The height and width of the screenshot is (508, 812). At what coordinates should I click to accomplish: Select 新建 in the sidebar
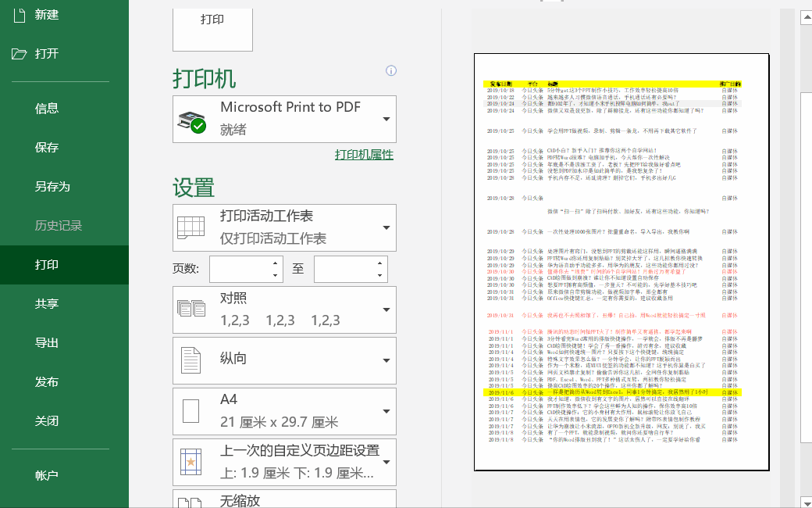coord(64,15)
